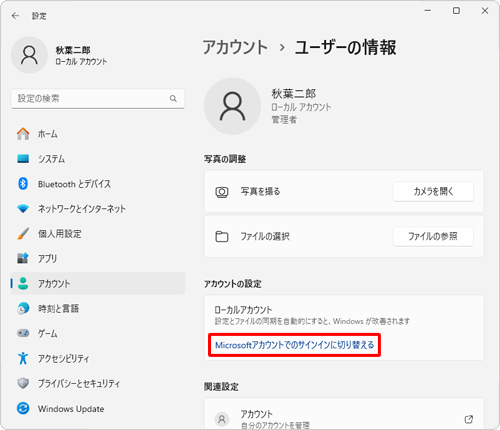Image resolution: width=500 pixels, height=430 pixels.
Task: Select 個人用設定 in sidebar
Action: pos(98,234)
